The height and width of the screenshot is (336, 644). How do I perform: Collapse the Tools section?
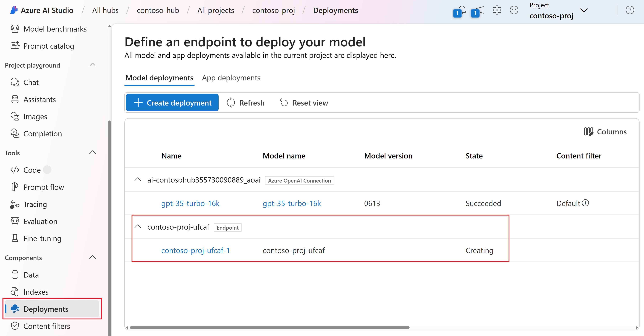coord(93,152)
